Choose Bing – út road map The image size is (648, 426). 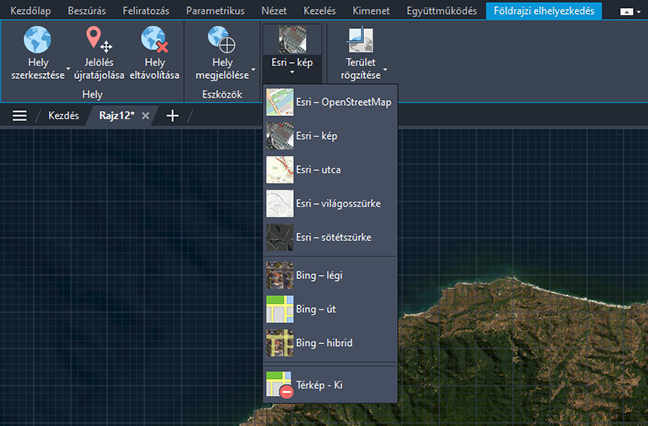(x=330, y=309)
